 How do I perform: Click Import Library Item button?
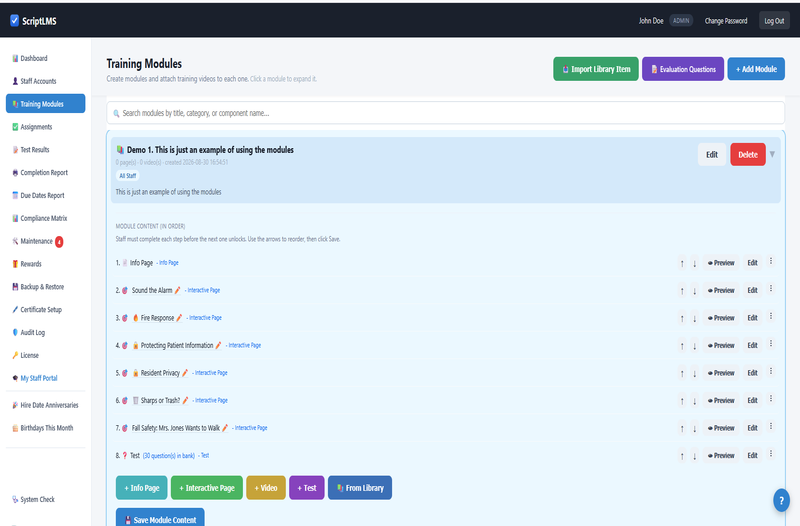click(595, 69)
